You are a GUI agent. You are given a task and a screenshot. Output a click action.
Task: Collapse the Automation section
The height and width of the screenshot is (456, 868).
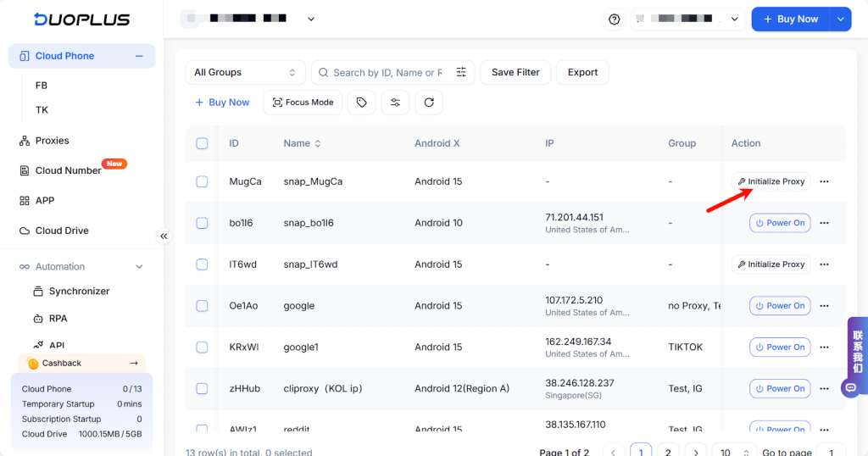tap(140, 267)
